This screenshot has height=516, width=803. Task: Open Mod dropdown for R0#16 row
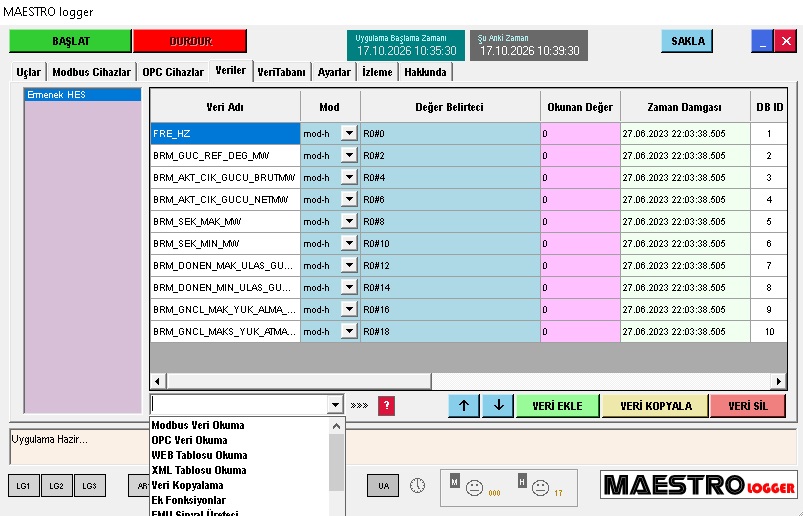click(x=349, y=310)
